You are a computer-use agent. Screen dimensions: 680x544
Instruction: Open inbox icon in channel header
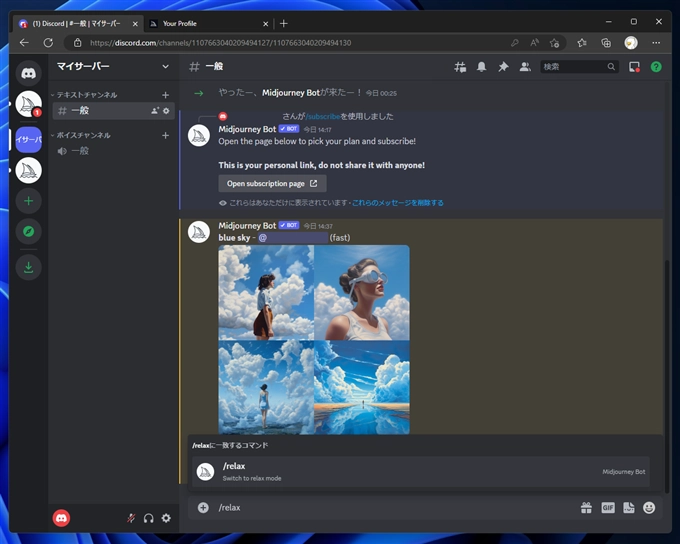click(634, 67)
